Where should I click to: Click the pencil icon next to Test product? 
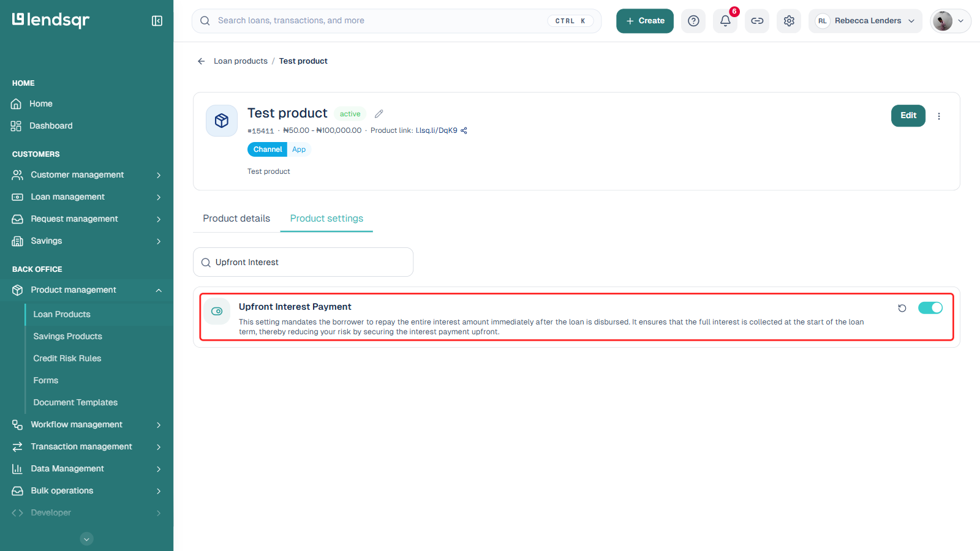[379, 114]
